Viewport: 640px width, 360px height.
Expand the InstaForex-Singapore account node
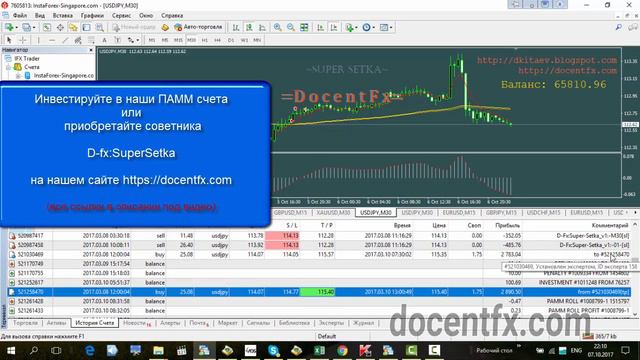[18, 76]
